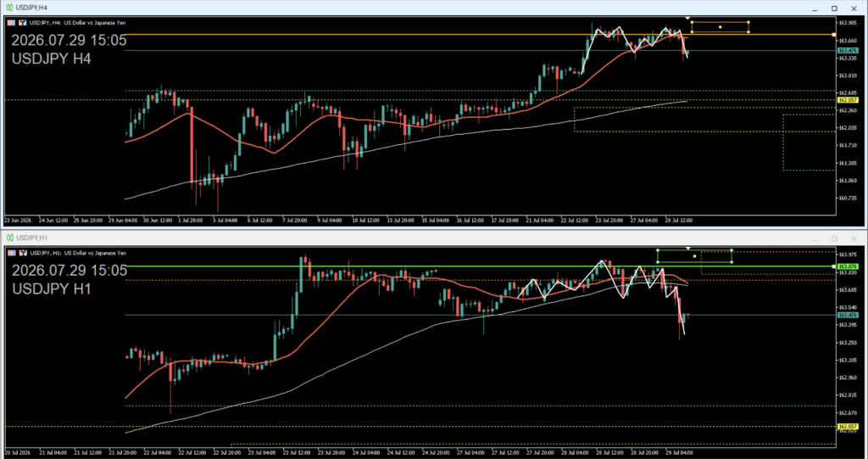Maximize the USDJPY,H4 chart window

[834, 8]
